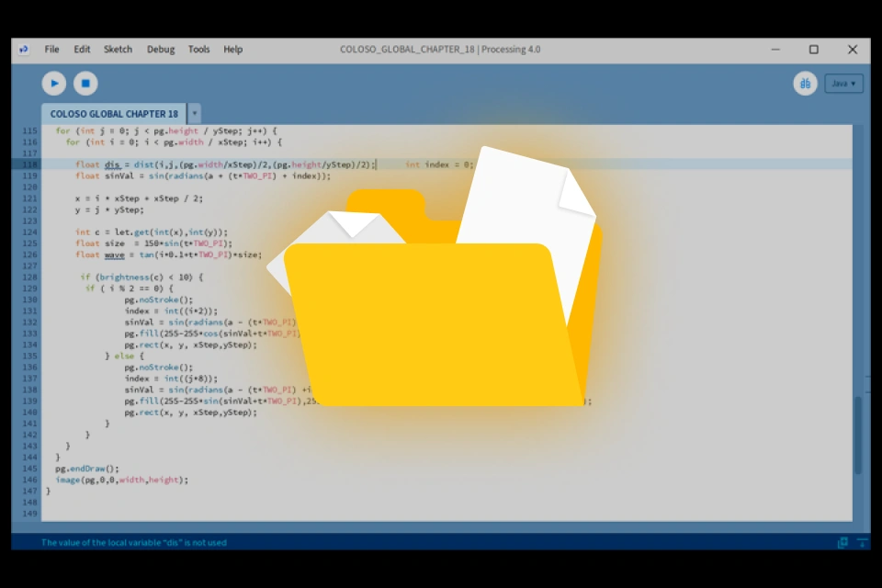The height and width of the screenshot is (588, 882).
Task: Click 'float sinVal' on line 119
Action: coord(105,175)
